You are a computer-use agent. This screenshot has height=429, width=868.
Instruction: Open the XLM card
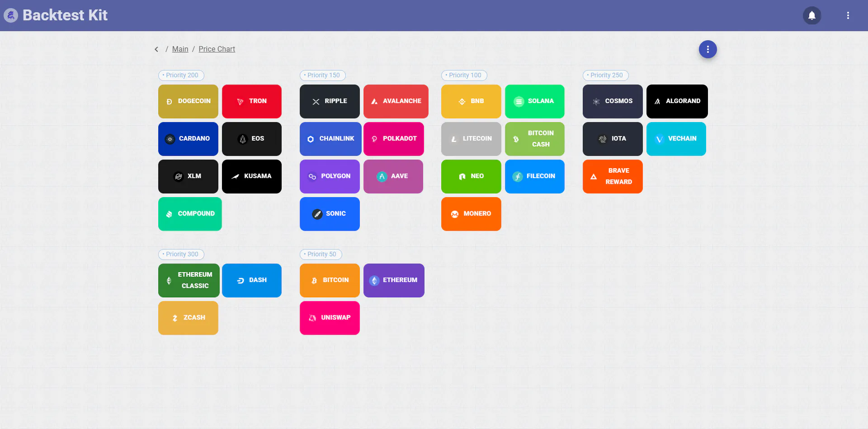click(188, 176)
